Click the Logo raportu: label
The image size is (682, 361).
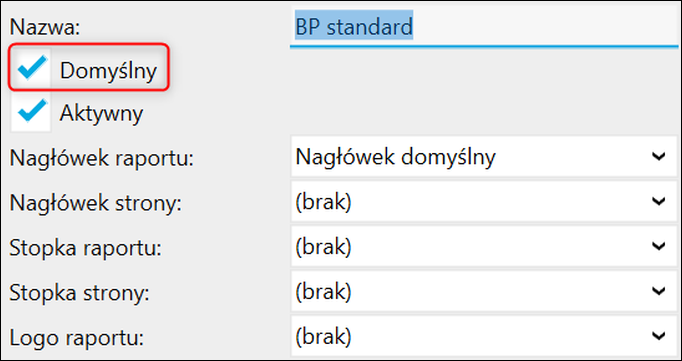pos(77,338)
